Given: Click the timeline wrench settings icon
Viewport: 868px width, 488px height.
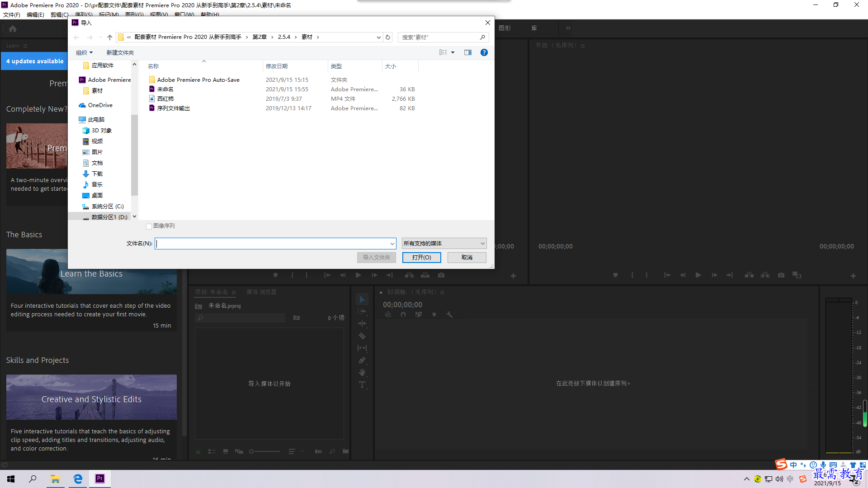Looking at the screenshot, I should [449, 314].
